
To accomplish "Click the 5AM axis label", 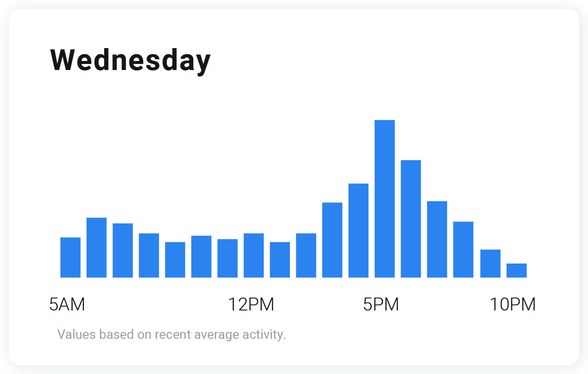I will tap(67, 304).
